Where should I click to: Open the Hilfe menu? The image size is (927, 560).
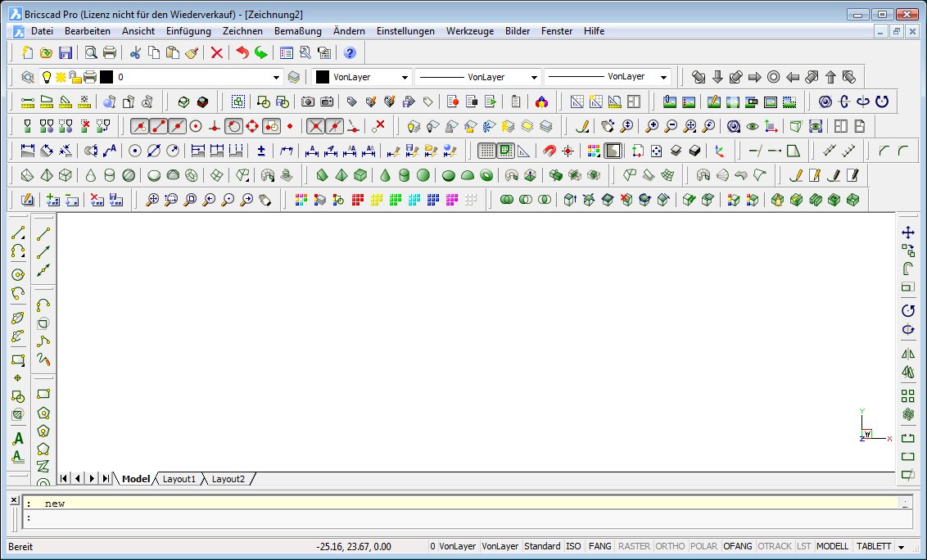tap(595, 31)
